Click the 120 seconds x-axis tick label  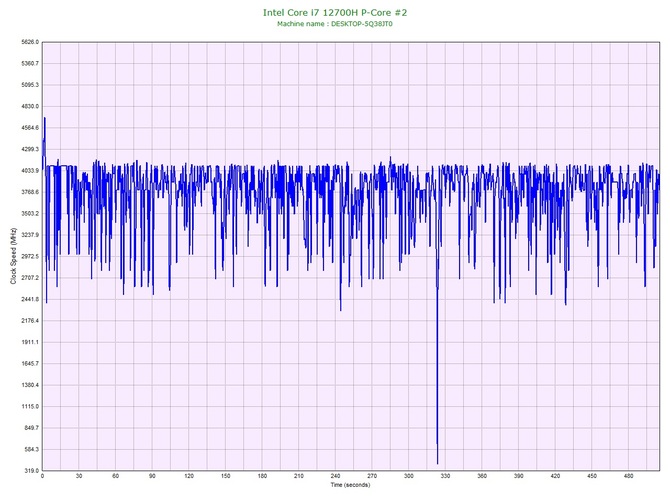(189, 476)
